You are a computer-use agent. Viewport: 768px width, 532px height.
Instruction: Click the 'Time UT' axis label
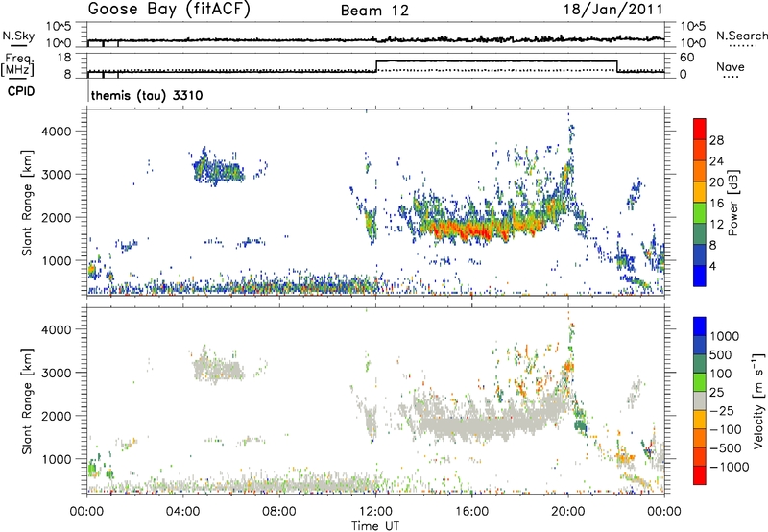pos(375,526)
